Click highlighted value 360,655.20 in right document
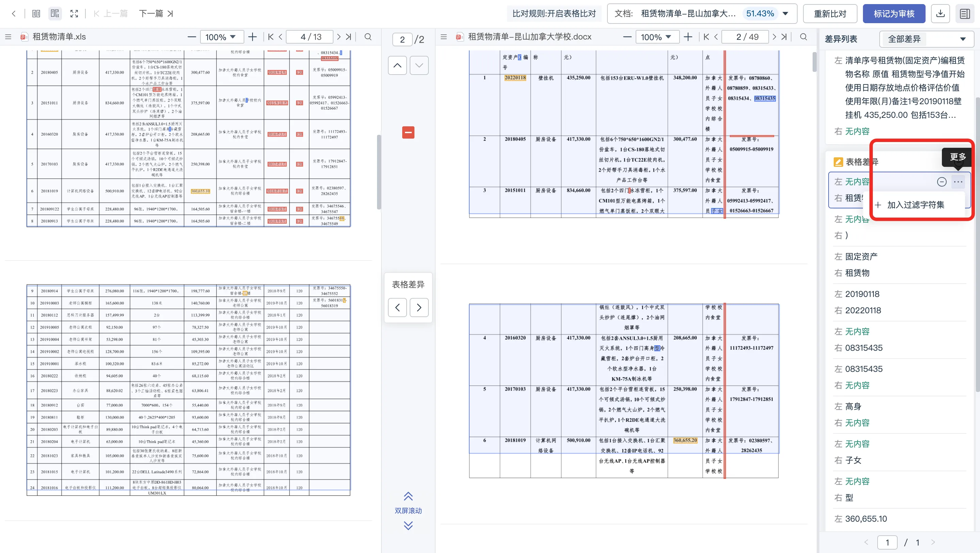980x553 pixels. point(685,440)
